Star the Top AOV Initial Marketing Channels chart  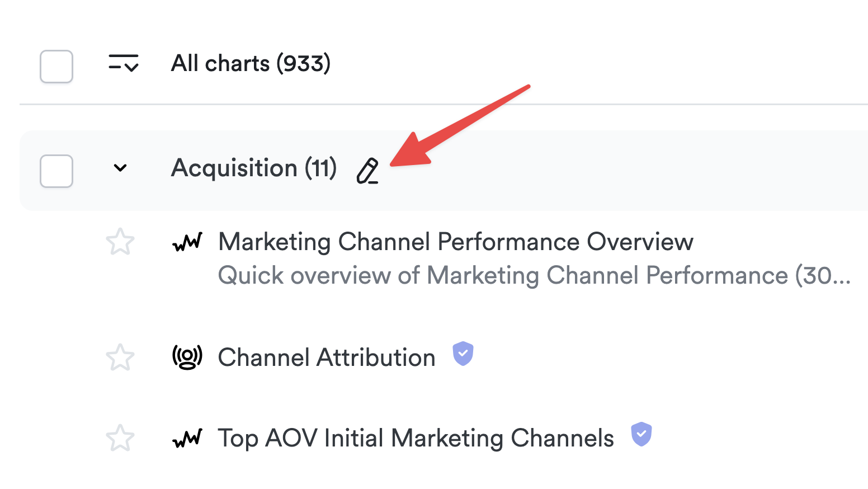coord(120,438)
